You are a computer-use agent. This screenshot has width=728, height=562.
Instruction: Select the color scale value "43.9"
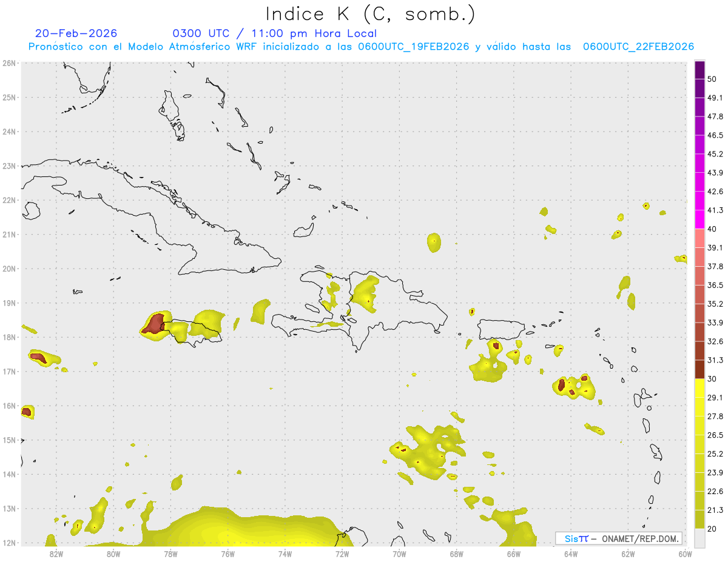(x=715, y=173)
